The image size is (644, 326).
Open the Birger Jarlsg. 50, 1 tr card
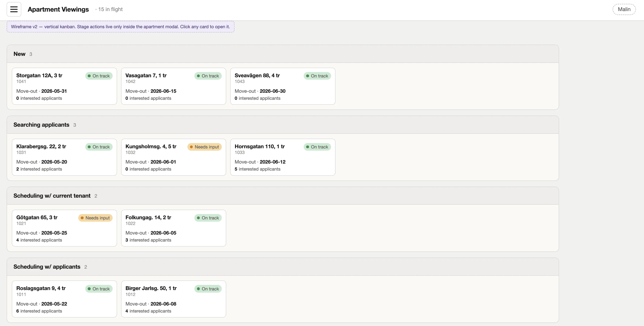[174, 299]
